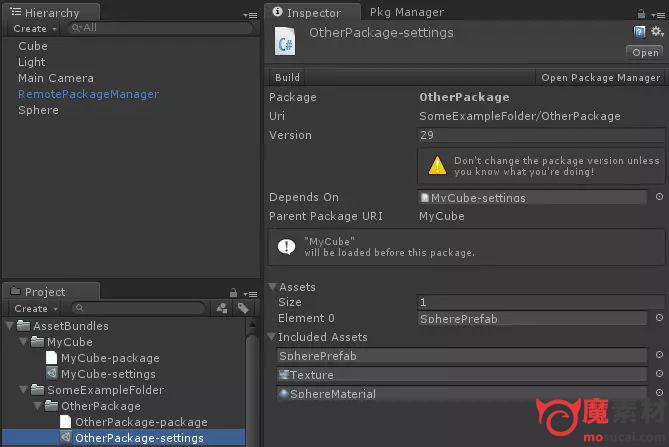Select Sphere in the Hierarchy

click(x=38, y=110)
